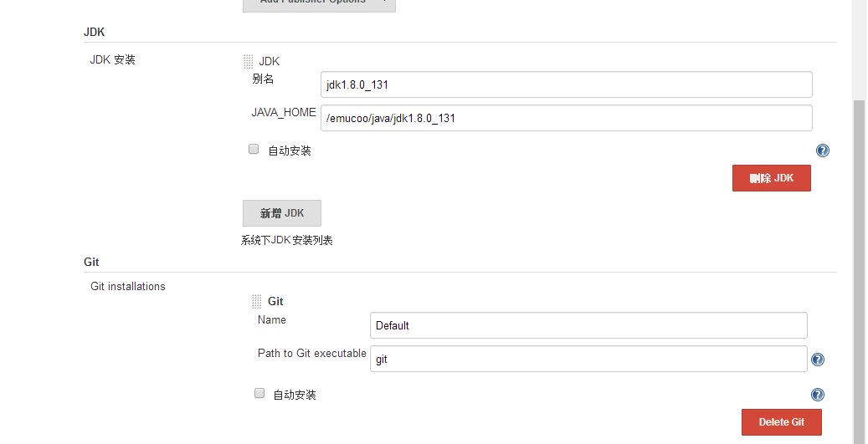868x444 pixels.
Task: Click the 'JAVA_HOME' field label
Action: coord(284,112)
